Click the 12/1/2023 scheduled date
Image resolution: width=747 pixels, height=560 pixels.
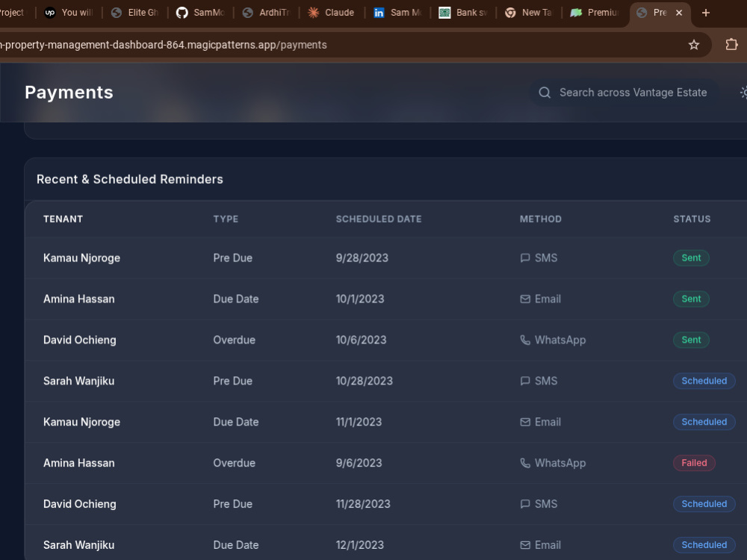pos(360,545)
